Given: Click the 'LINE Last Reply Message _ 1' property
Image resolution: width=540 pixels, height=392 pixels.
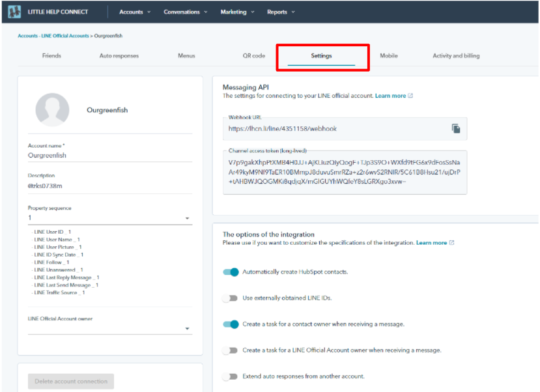Looking at the screenshot, I should tap(66, 277).
